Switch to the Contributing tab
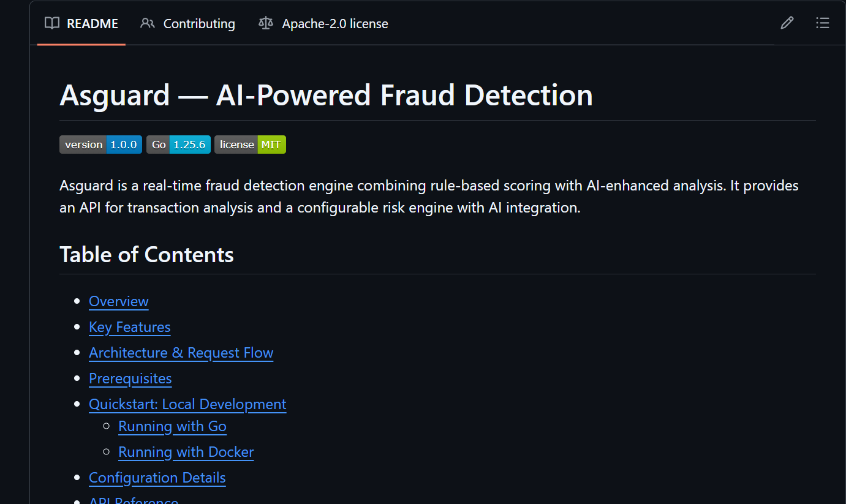The height and width of the screenshot is (504, 846). [x=198, y=23]
